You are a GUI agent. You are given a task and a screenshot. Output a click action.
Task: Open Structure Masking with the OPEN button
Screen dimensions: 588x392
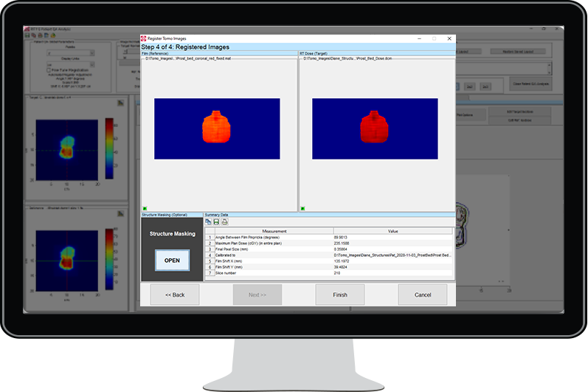pyautogui.click(x=172, y=260)
